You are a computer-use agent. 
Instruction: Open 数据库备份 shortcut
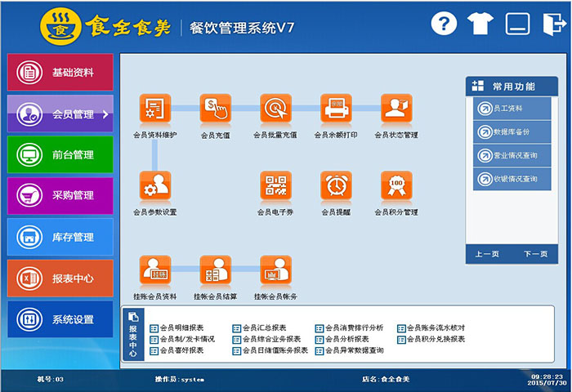tap(512, 131)
